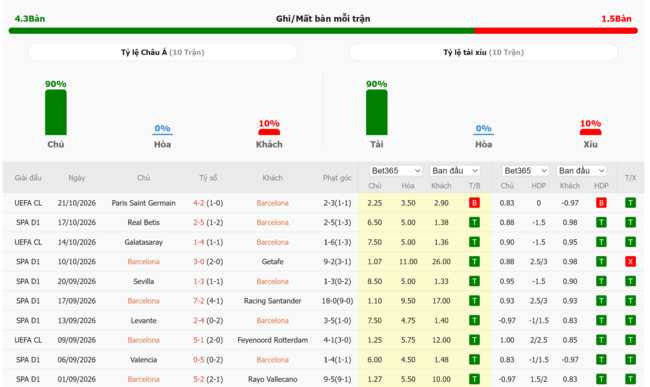Open the second Ban đầu handicap dropdown
The width and height of the screenshot is (650, 387).
coord(581,171)
